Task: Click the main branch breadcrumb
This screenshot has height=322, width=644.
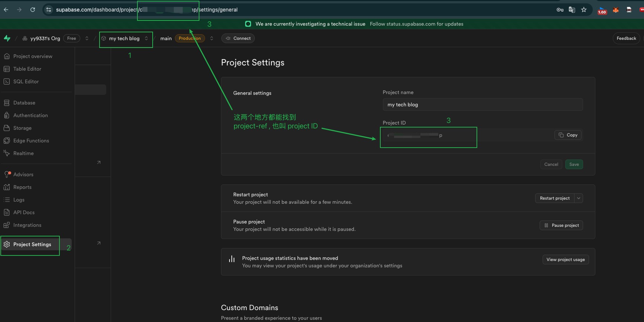Action: [166, 38]
